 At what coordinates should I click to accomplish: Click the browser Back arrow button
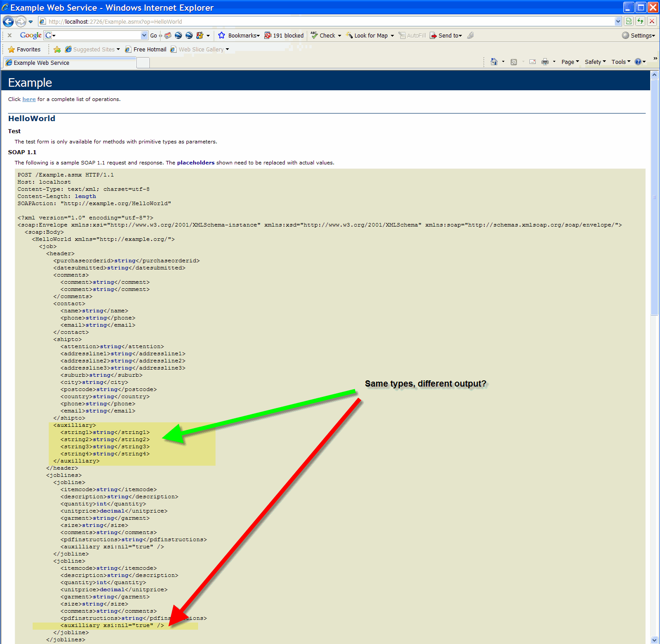point(8,21)
